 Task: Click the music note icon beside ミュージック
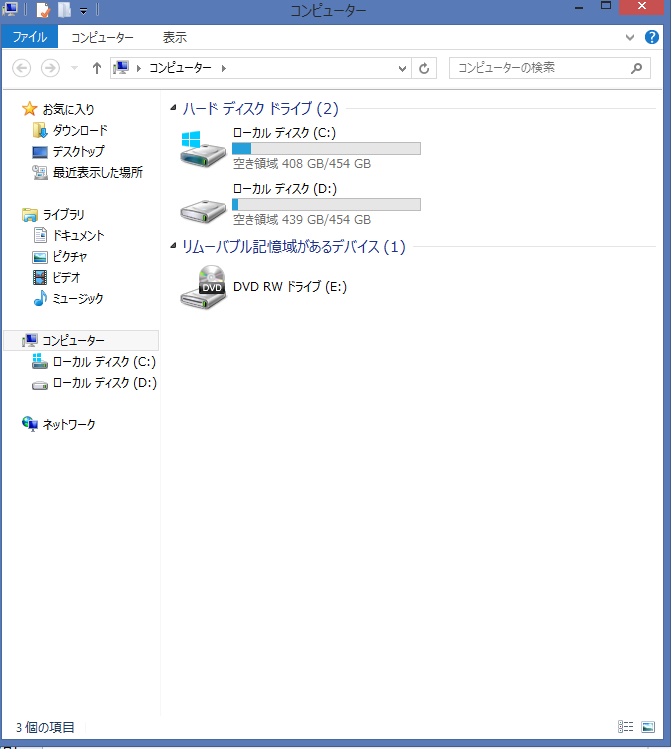click(40, 298)
